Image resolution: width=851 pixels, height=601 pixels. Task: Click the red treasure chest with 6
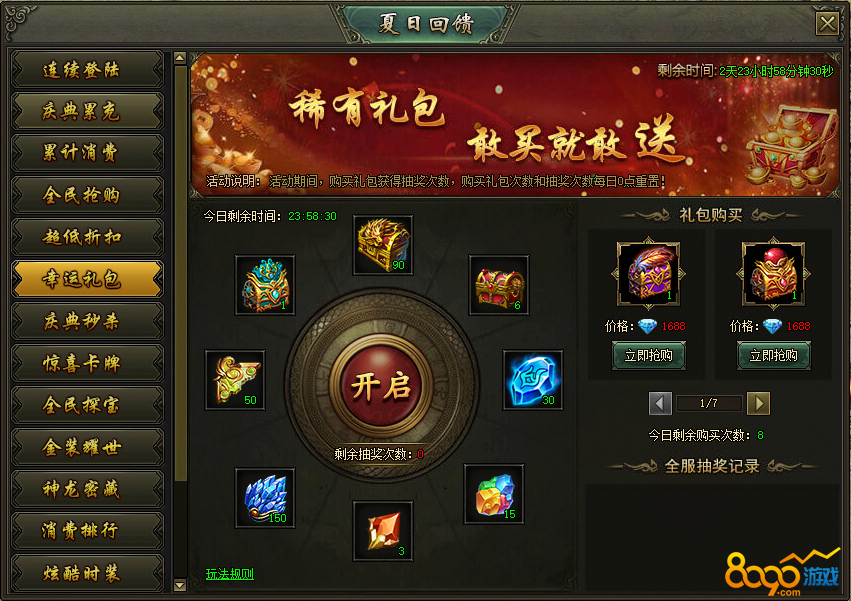[499, 285]
